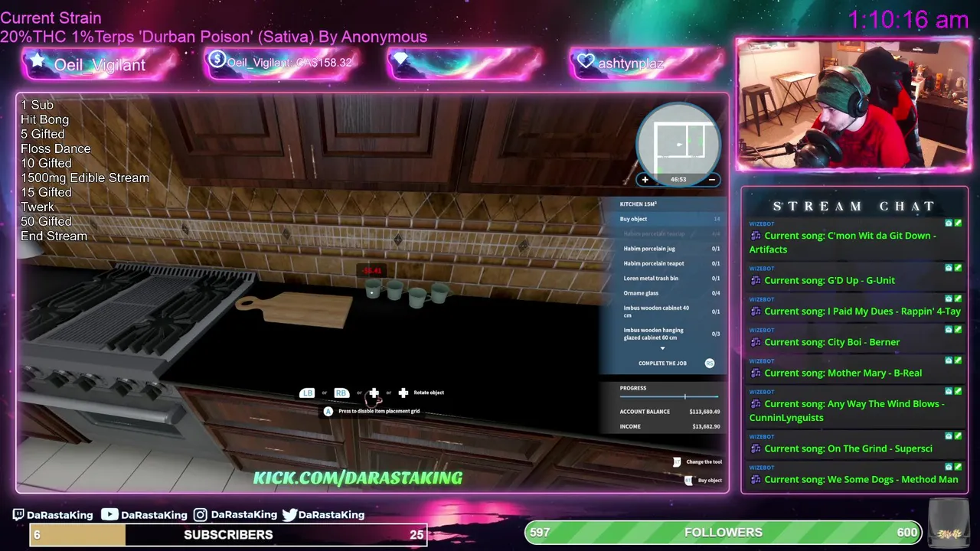
Task: Click the 1500mg Edible Stream goal text
Action: pos(85,178)
